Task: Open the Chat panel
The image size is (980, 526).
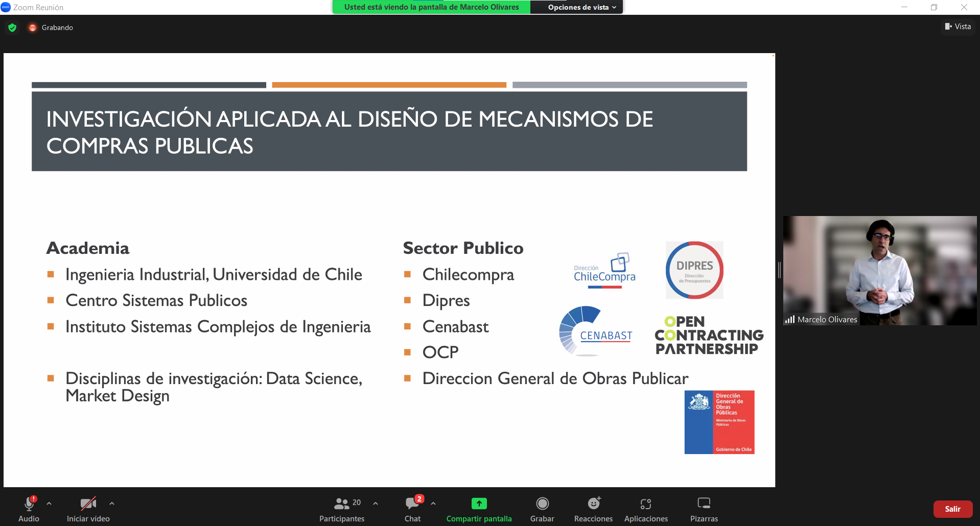Action: pos(412,509)
